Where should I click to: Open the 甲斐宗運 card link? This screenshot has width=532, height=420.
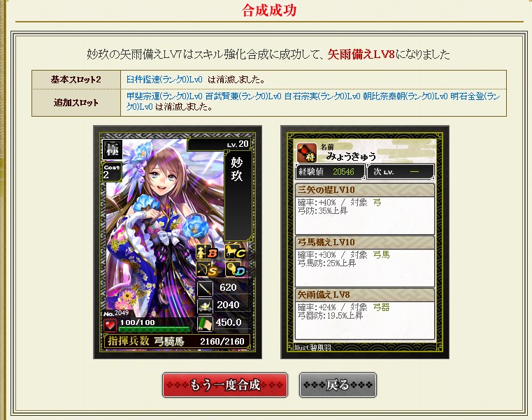tap(164, 96)
